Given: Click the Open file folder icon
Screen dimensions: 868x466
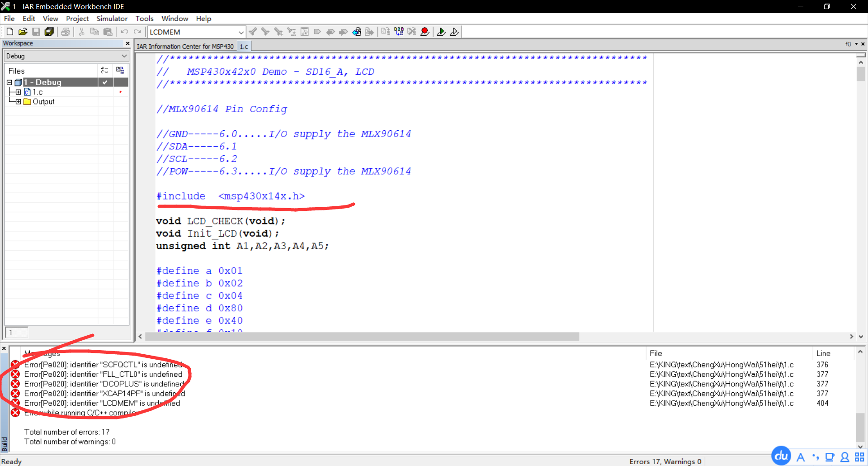Looking at the screenshot, I should [23, 32].
